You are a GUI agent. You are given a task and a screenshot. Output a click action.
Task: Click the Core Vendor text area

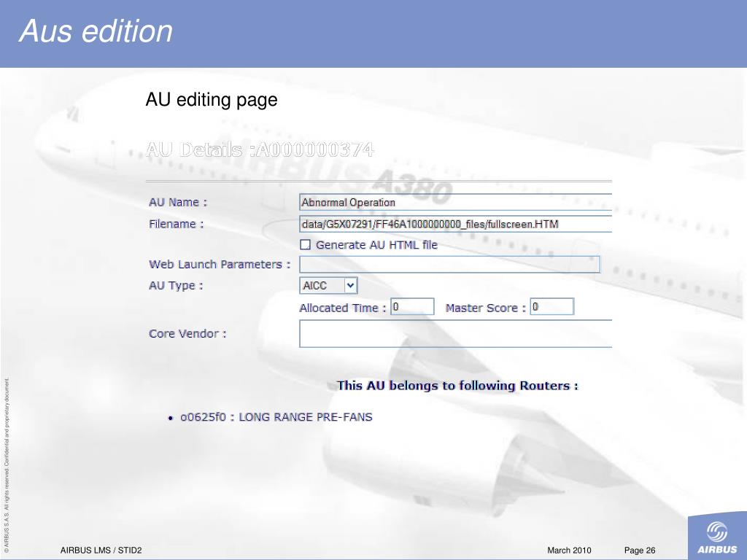tap(455, 333)
